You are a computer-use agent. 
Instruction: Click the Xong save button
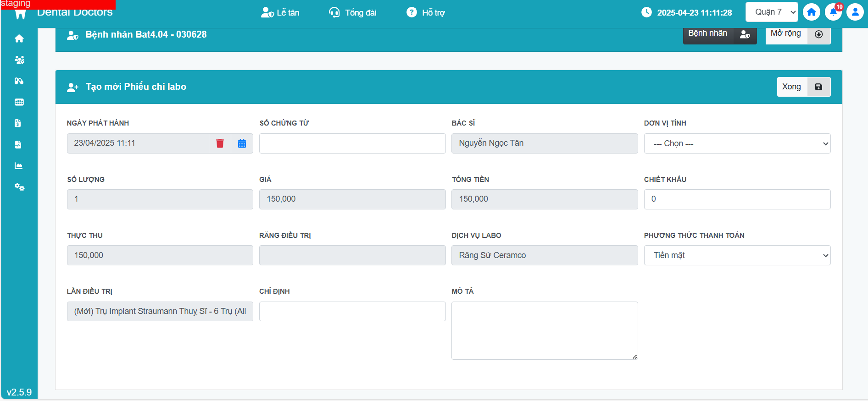(x=803, y=87)
